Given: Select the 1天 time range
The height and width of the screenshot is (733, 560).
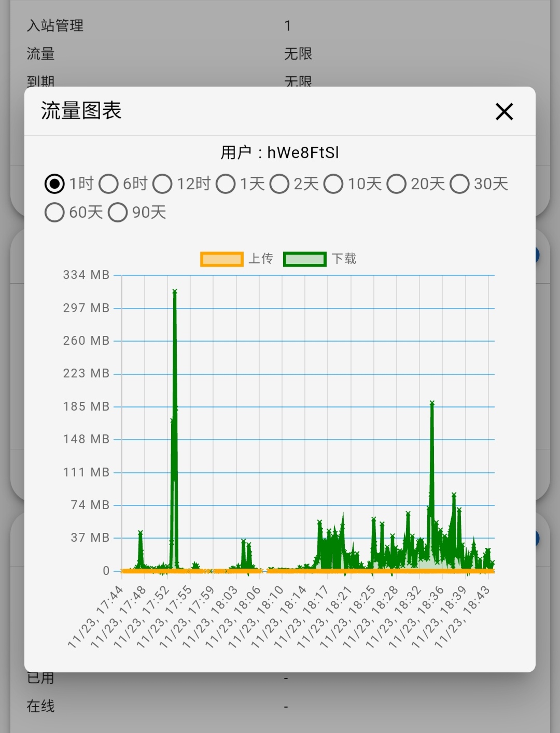Looking at the screenshot, I should (x=226, y=184).
